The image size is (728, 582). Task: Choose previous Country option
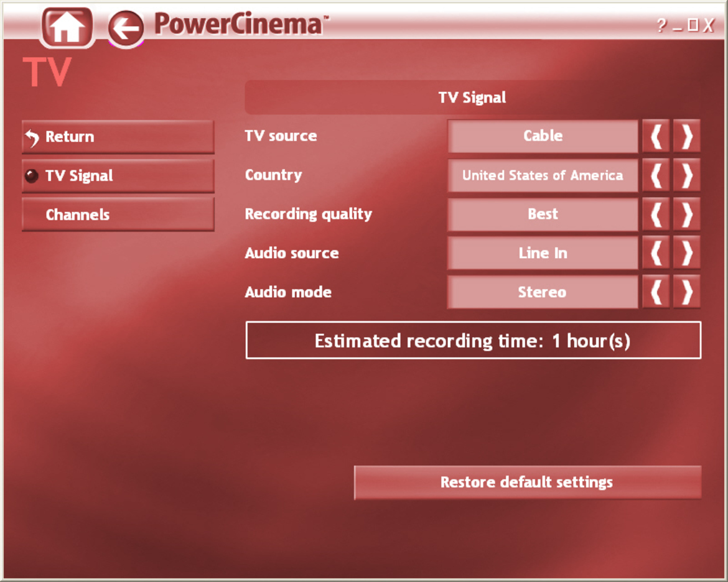(x=656, y=175)
